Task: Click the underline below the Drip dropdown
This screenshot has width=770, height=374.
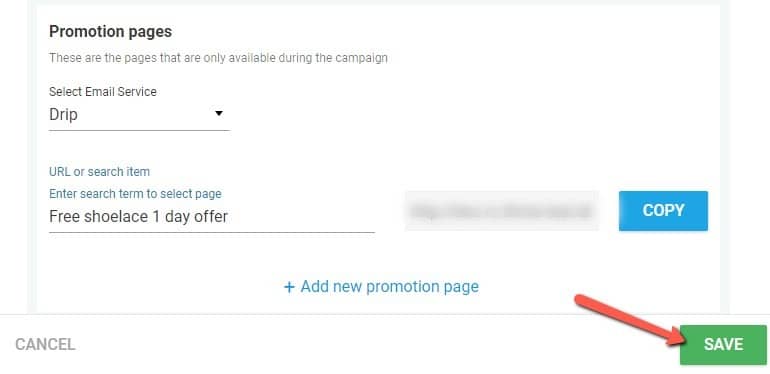Action: [139, 131]
